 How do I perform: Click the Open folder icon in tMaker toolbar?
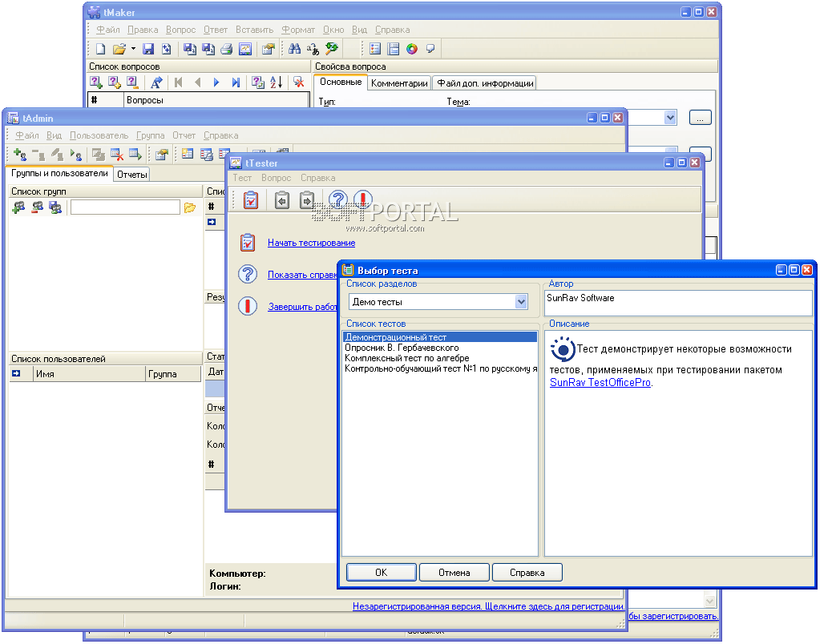point(119,50)
